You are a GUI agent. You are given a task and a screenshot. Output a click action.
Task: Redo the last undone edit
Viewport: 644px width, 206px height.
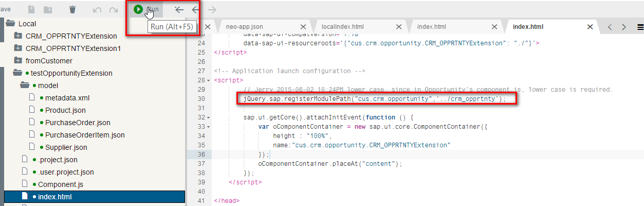[x=114, y=10]
